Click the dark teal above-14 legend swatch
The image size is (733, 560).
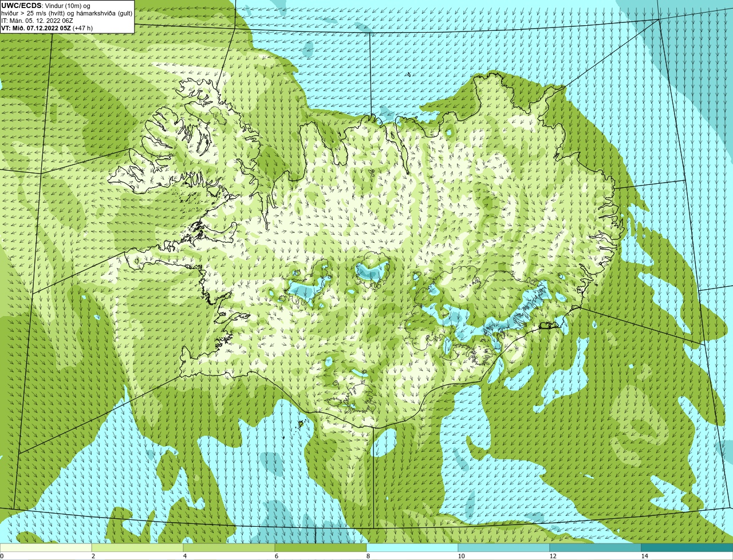coord(687,547)
